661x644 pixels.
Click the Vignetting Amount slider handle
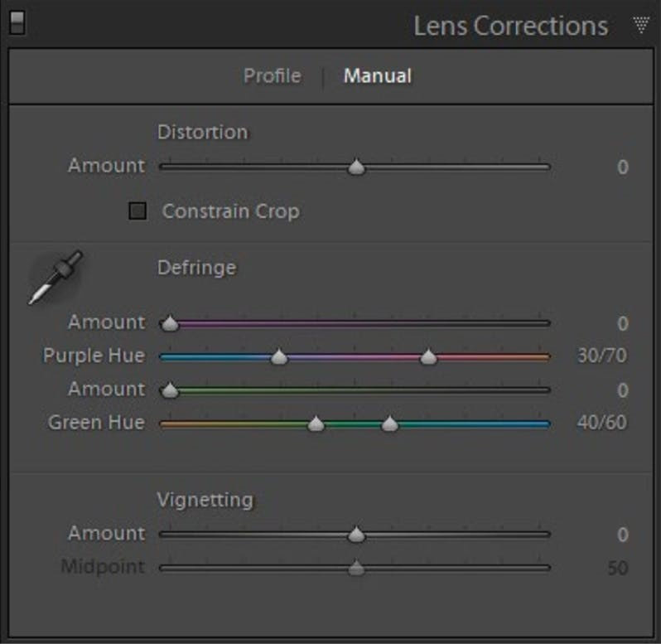[356, 535]
